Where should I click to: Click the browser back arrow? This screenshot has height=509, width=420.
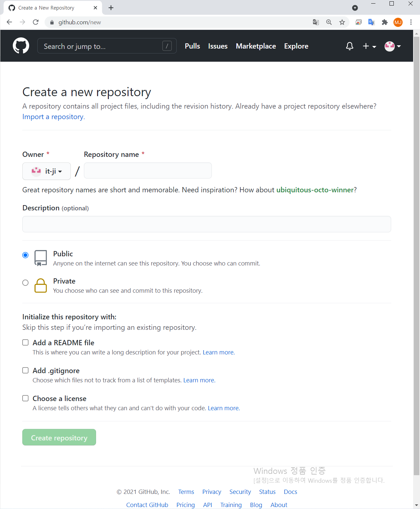10,22
